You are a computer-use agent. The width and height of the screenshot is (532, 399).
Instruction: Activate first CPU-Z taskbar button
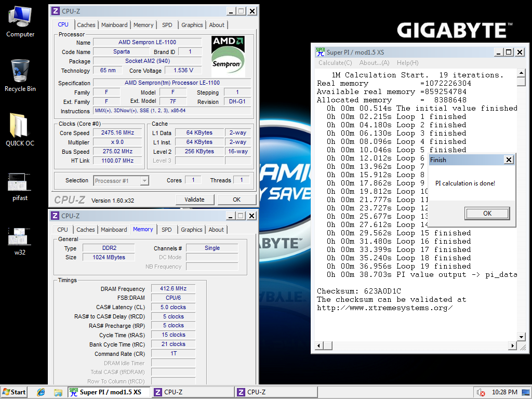[193, 392]
